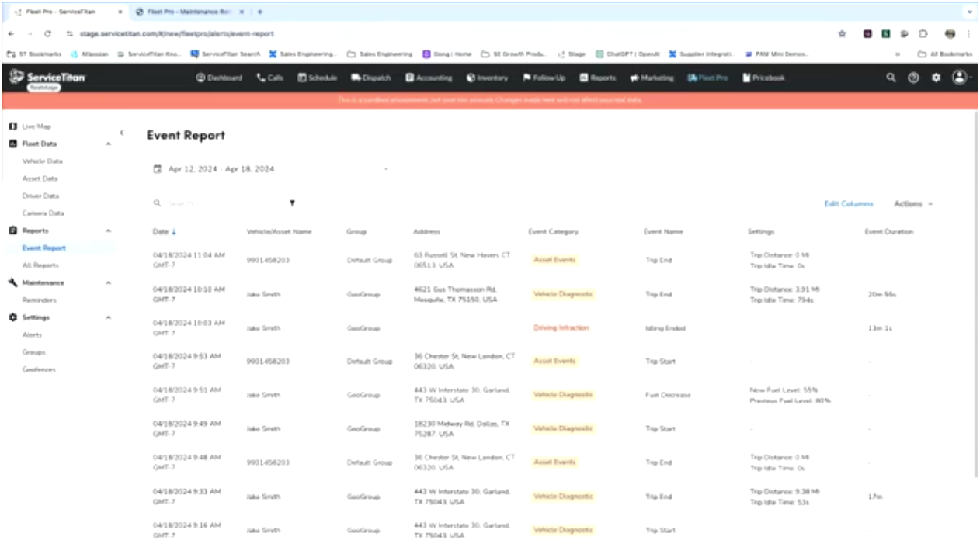The width and height of the screenshot is (980, 554).
Task: Select the Vehicle Diagnostic badge on the Fuel Decrease row
Action: (562, 394)
